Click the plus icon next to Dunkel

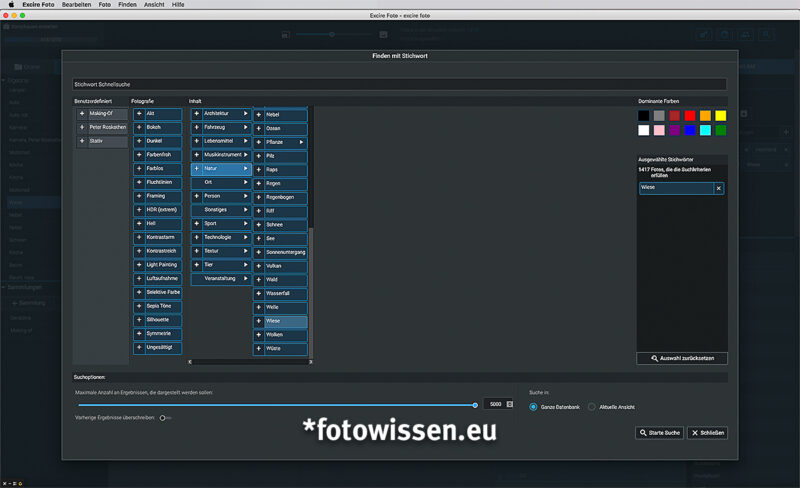point(139,141)
